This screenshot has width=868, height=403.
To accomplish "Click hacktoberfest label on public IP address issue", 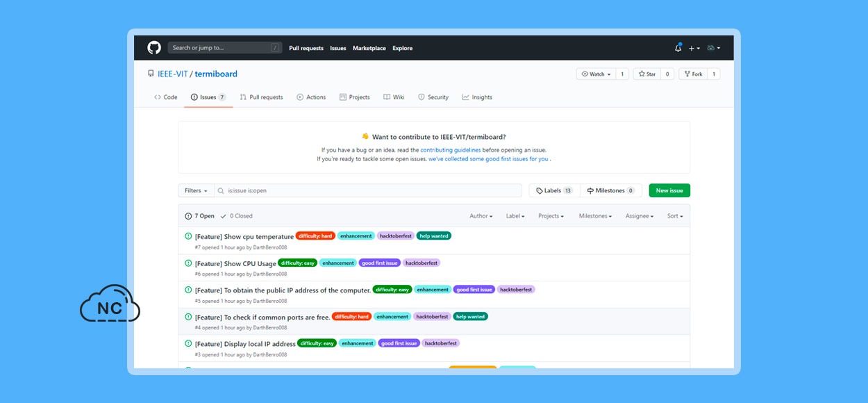I will tap(516, 290).
